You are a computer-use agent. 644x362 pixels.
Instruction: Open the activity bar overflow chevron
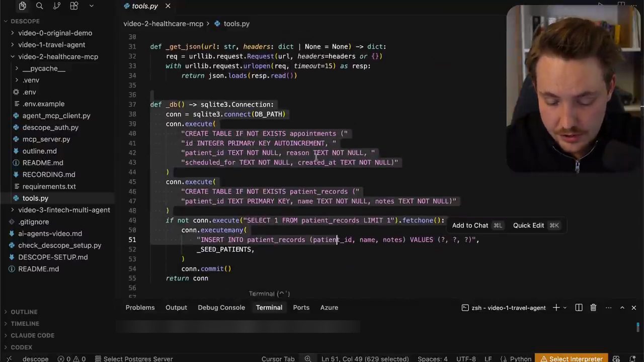[91, 6]
